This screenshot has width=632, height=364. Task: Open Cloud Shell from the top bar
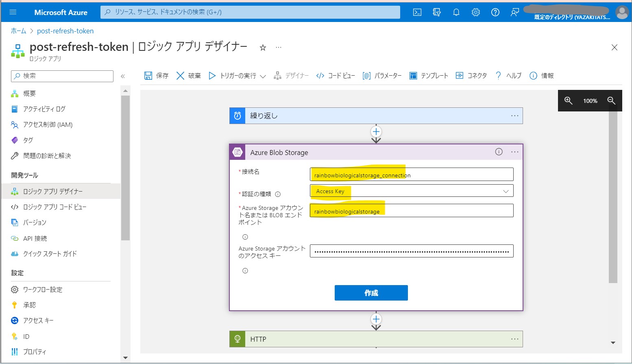click(417, 12)
